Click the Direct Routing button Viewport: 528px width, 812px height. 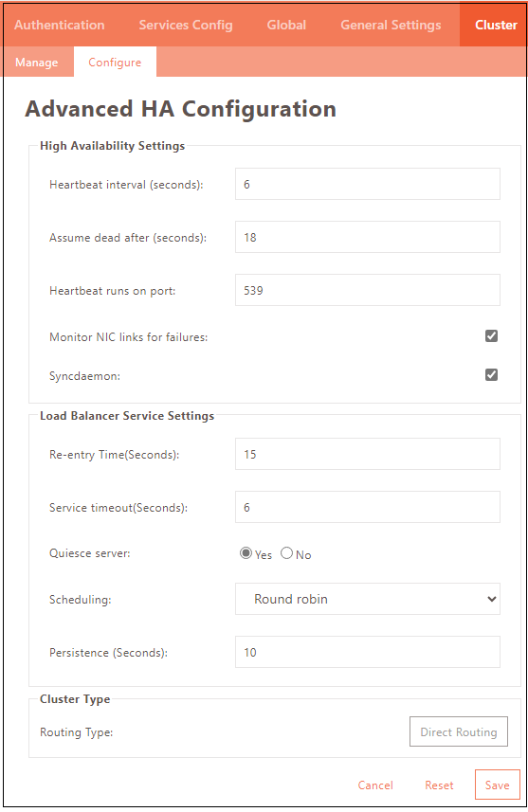(x=459, y=731)
